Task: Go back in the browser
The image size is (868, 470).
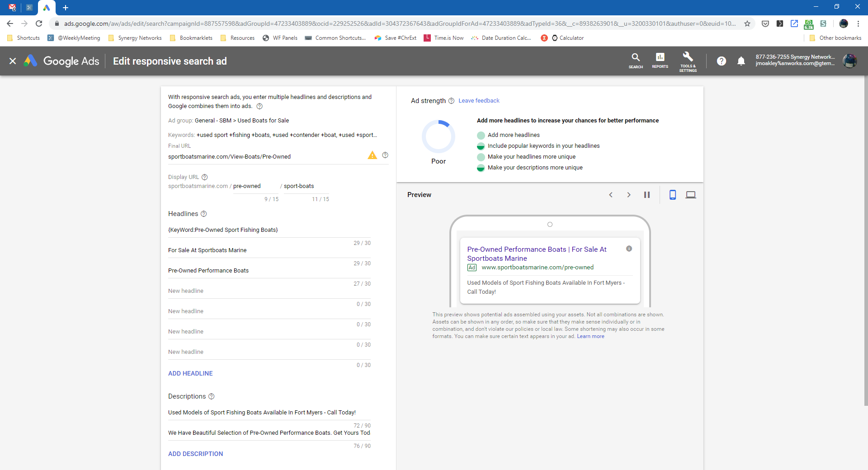Action: tap(10, 23)
